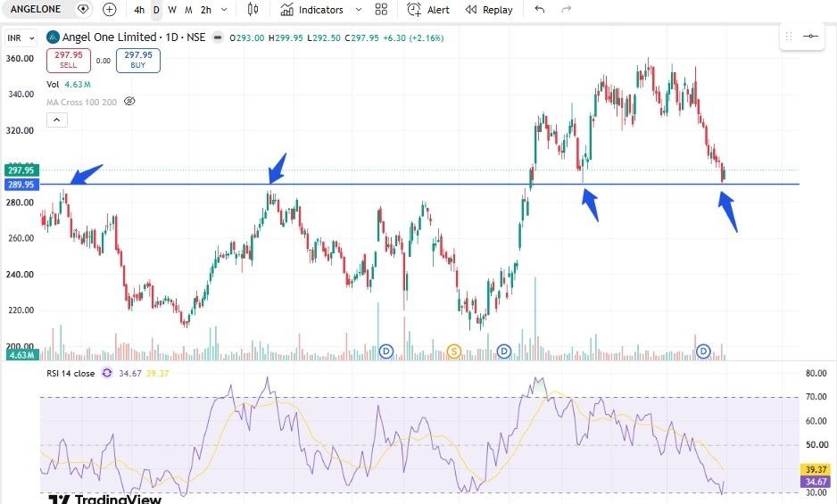
Task: Open the ANGELONE symbol search
Action: pyautogui.click(x=36, y=9)
